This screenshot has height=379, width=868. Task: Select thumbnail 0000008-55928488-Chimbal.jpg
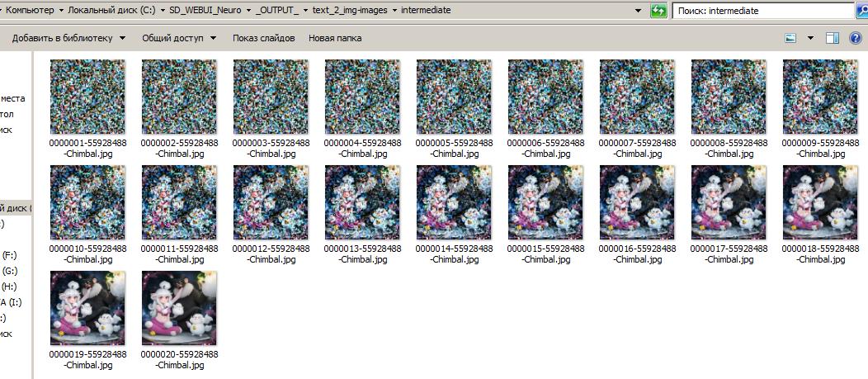pos(729,97)
